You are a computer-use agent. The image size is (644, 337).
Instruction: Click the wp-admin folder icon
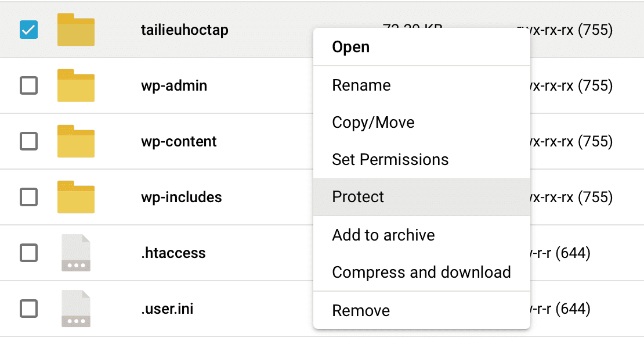76,85
